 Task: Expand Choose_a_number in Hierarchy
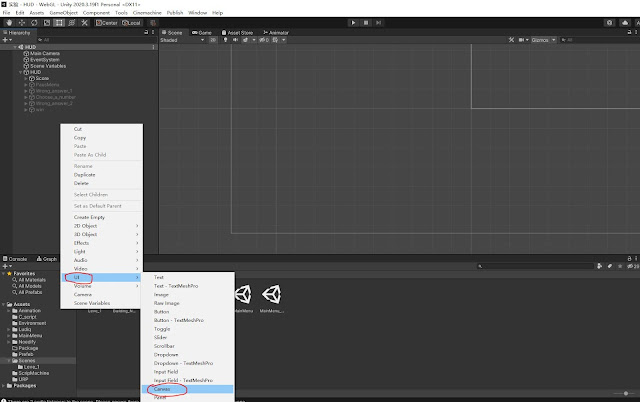pyautogui.click(x=26, y=97)
